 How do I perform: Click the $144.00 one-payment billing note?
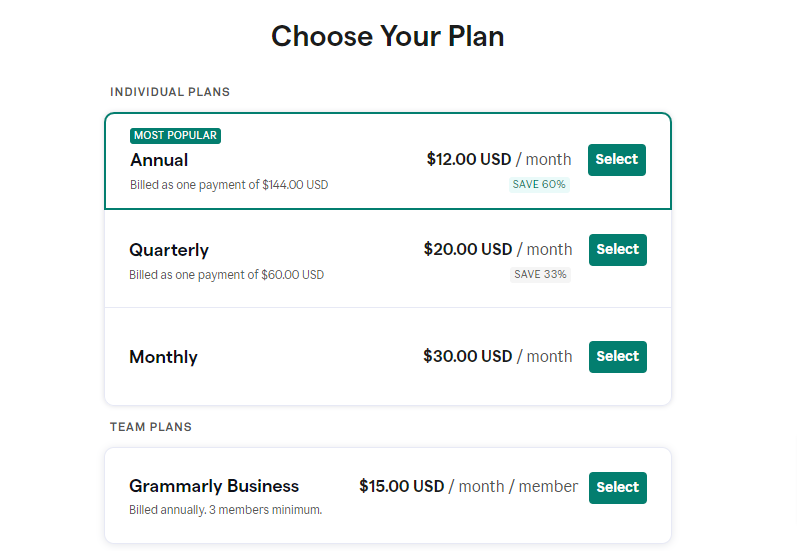click(x=229, y=185)
